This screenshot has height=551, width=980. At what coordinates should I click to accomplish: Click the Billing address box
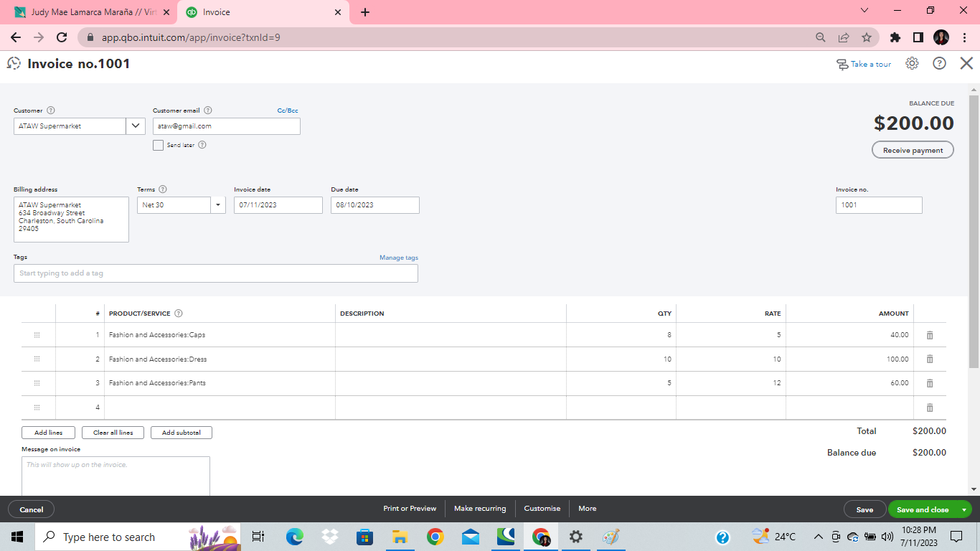71,220
